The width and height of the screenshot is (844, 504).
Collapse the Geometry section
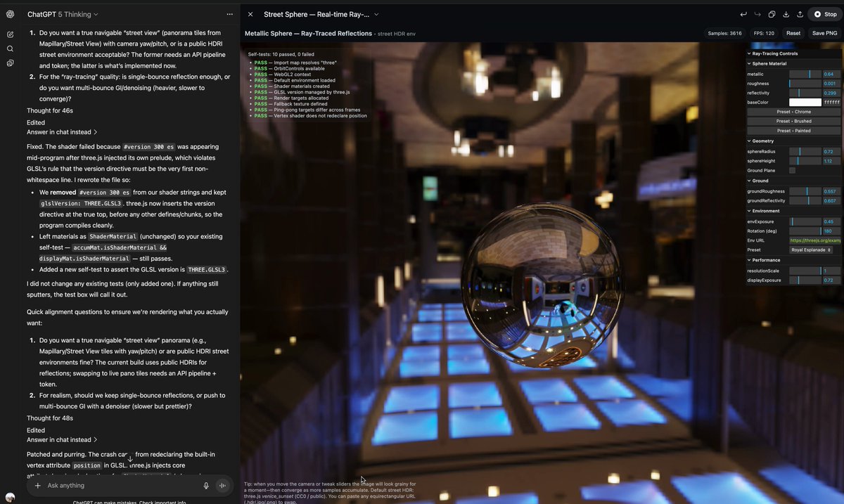click(794, 141)
